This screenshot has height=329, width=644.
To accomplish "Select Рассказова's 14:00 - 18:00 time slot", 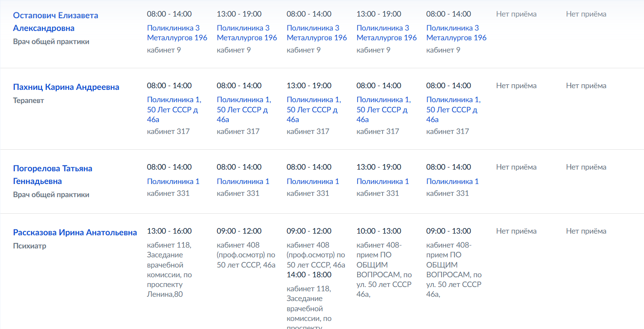I will (x=309, y=275).
